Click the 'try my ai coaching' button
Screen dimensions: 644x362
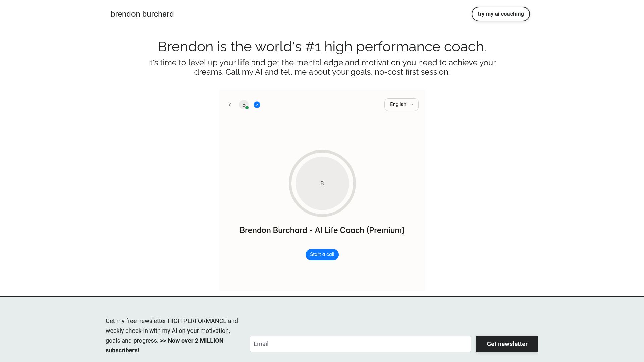pos(500,14)
